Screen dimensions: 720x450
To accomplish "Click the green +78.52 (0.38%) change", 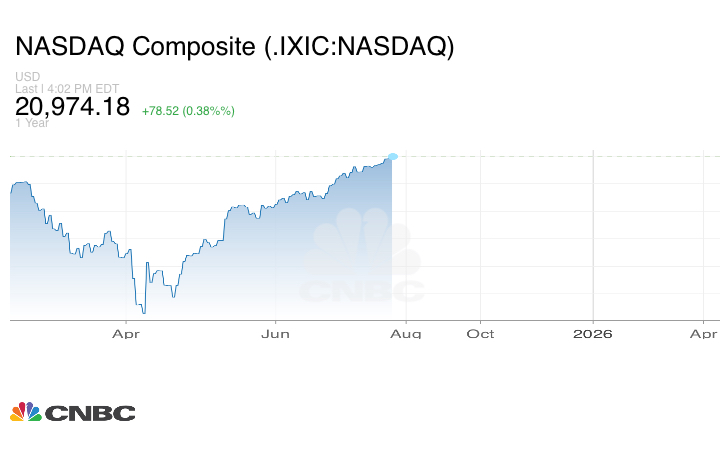I will [x=188, y=110].
